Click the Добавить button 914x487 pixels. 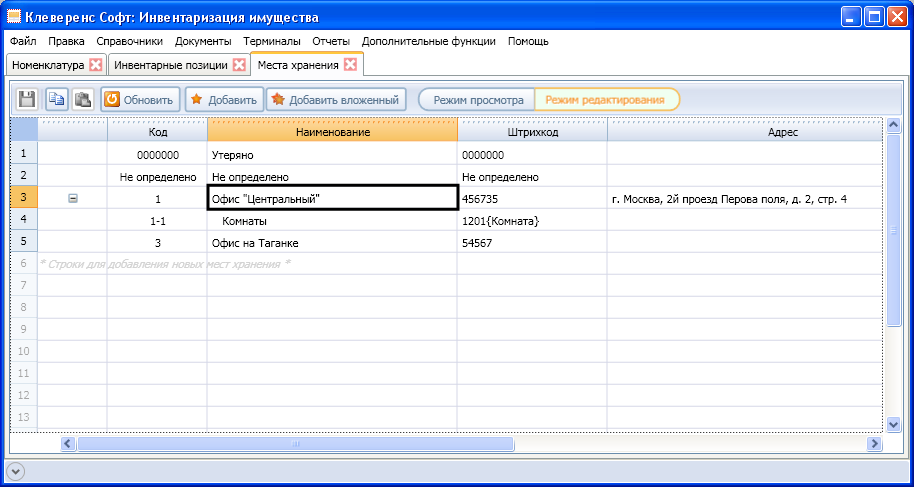[224, 100]
